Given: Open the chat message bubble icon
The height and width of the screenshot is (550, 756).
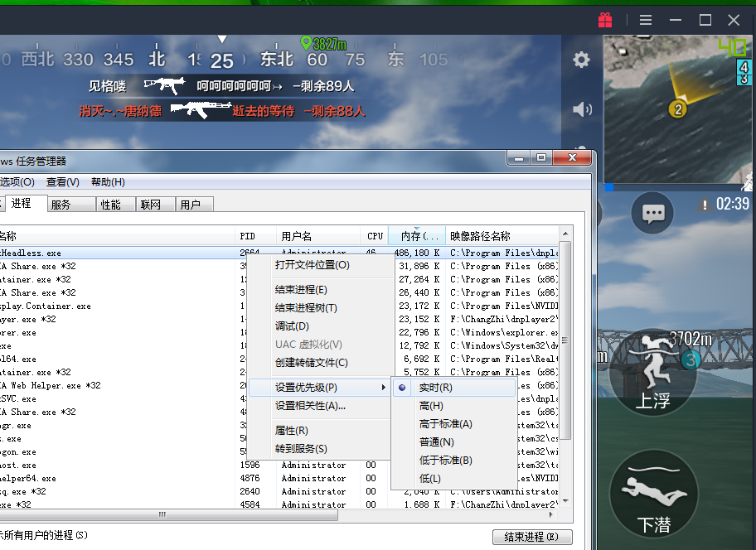Looking at the screenshot, I should [652, 213].
